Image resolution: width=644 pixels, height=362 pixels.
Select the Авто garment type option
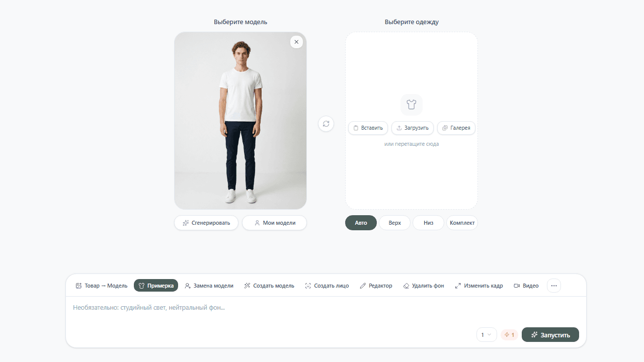tap(361, 223)
